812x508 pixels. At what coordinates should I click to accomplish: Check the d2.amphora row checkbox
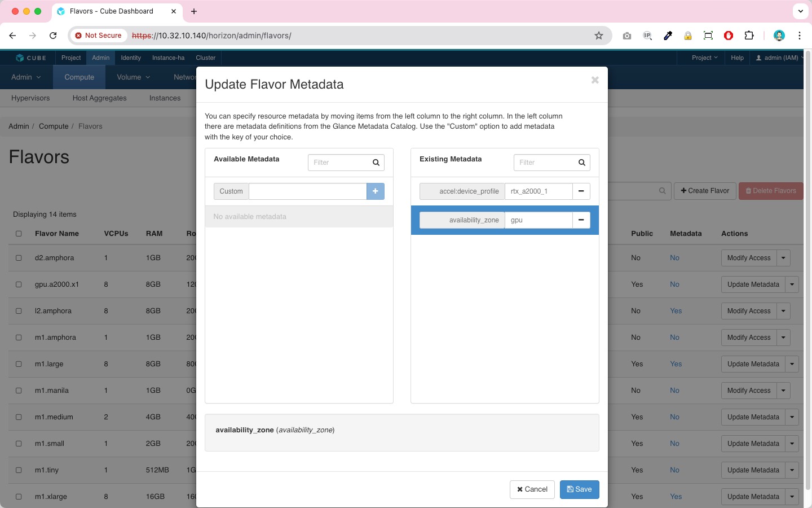coord(19,258)
